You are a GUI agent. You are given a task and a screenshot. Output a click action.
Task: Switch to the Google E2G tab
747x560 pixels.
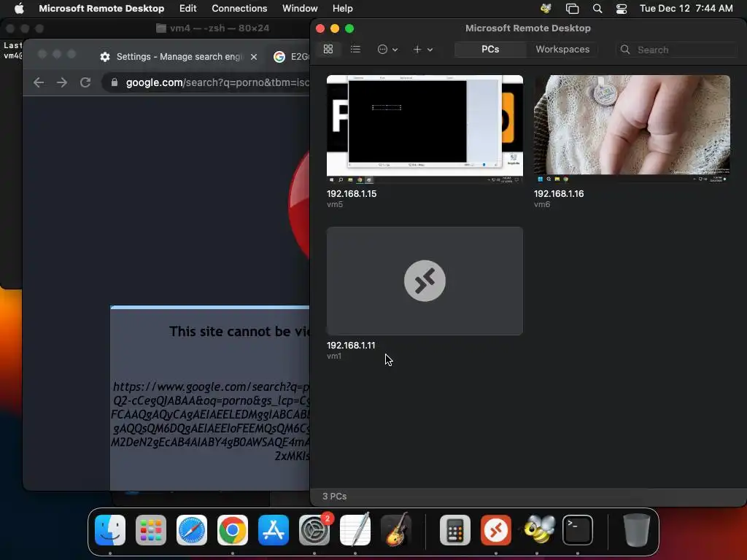click(x=291, y=57)
